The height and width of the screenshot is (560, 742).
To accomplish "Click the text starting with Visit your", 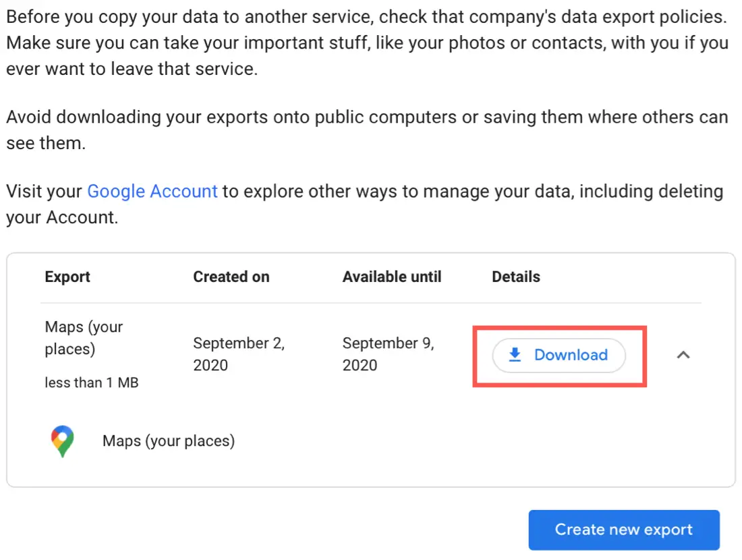I will pyautogui.click(x=46, y=191).
